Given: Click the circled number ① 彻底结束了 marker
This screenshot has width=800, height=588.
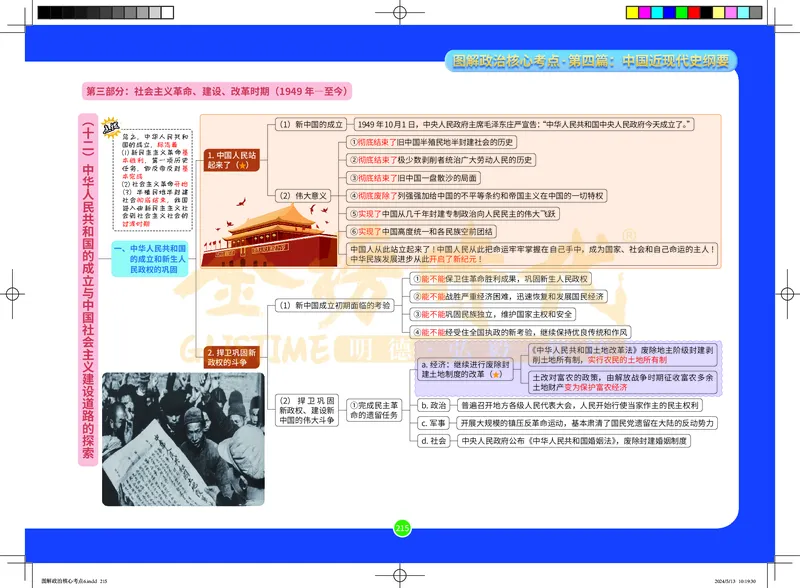Looking at the screenshot, I should [352, 143].
